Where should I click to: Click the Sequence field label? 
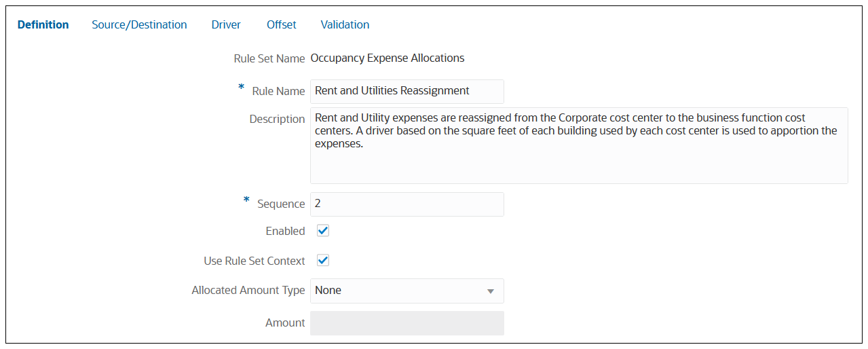coord(281,204)
